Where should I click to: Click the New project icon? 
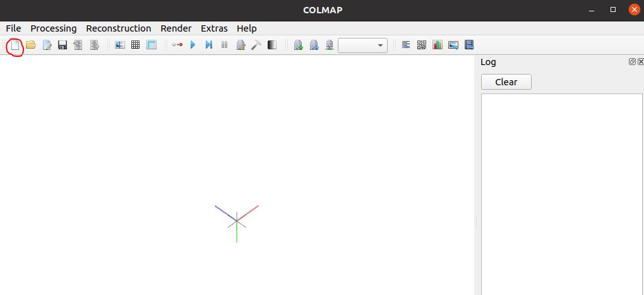coord(15,45)
